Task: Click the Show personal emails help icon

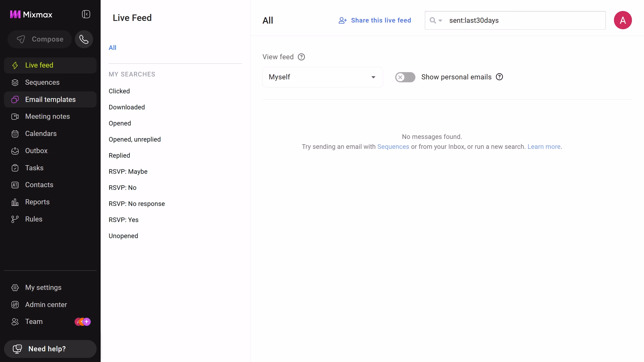Action: pos(499,77)
